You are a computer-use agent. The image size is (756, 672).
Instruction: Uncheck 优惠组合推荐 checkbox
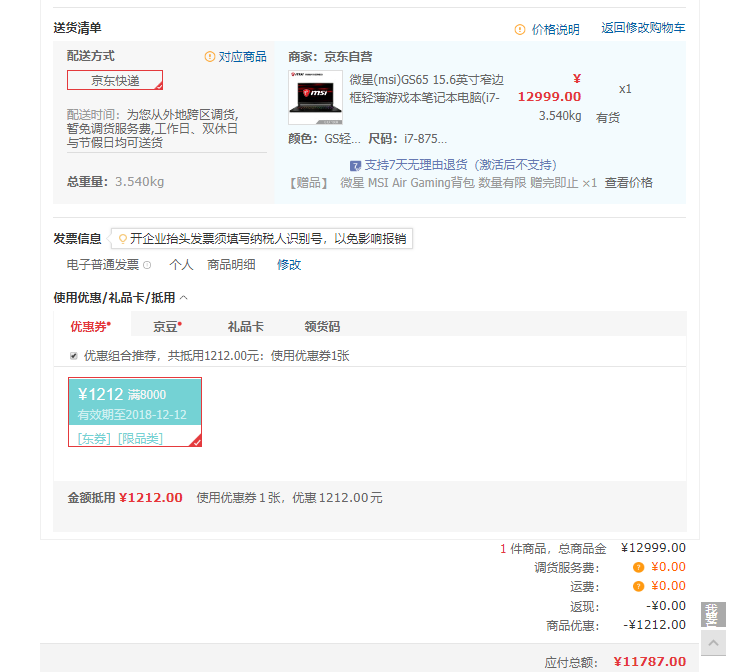tap(73, 356)
